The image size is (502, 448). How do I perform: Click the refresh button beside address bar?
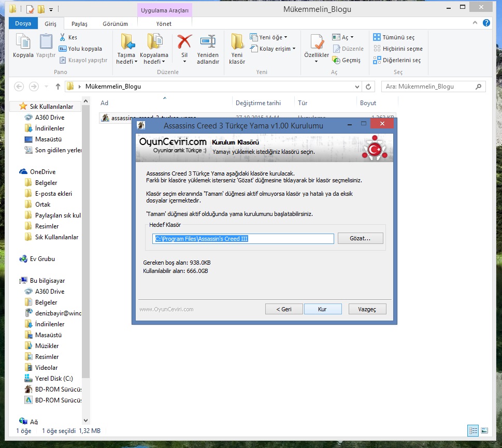tap(368, 86)
